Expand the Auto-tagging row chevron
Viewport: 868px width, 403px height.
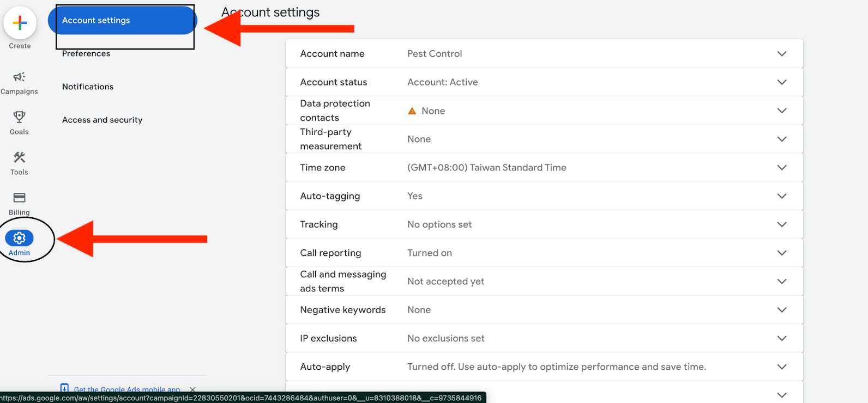point(782,196)
